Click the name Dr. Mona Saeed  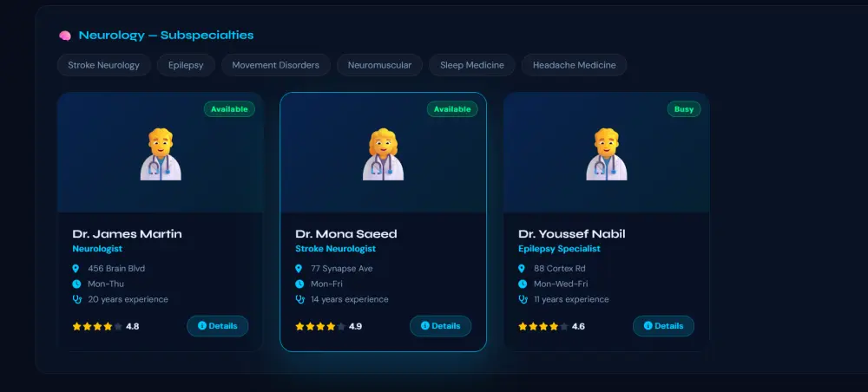pos(346,234)
